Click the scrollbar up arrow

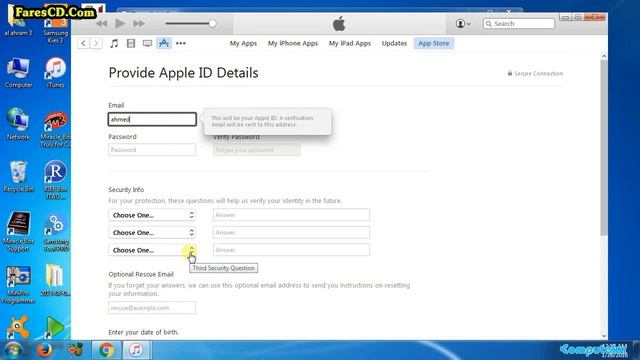pos(604,56)
